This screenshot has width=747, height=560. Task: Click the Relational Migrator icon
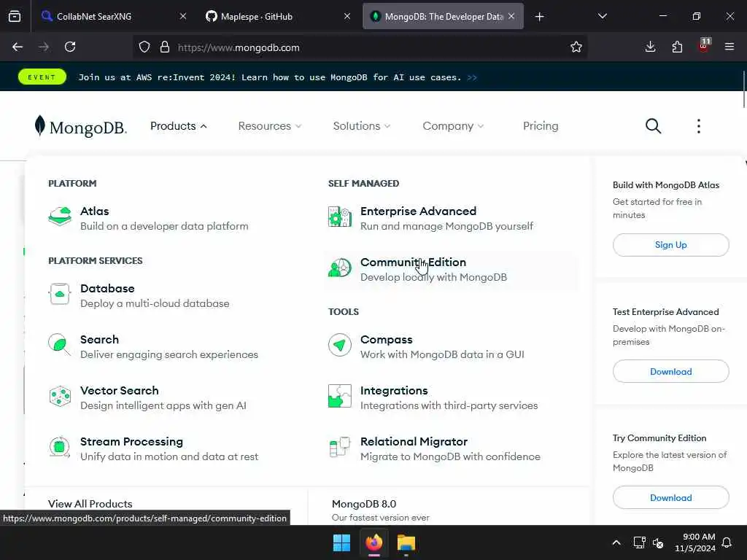[340, 447]
